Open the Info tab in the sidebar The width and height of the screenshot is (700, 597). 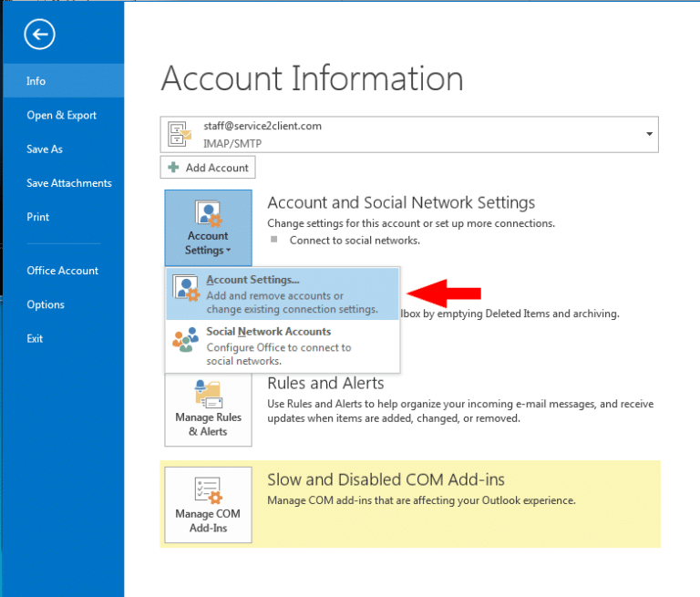tap(64, 81)
